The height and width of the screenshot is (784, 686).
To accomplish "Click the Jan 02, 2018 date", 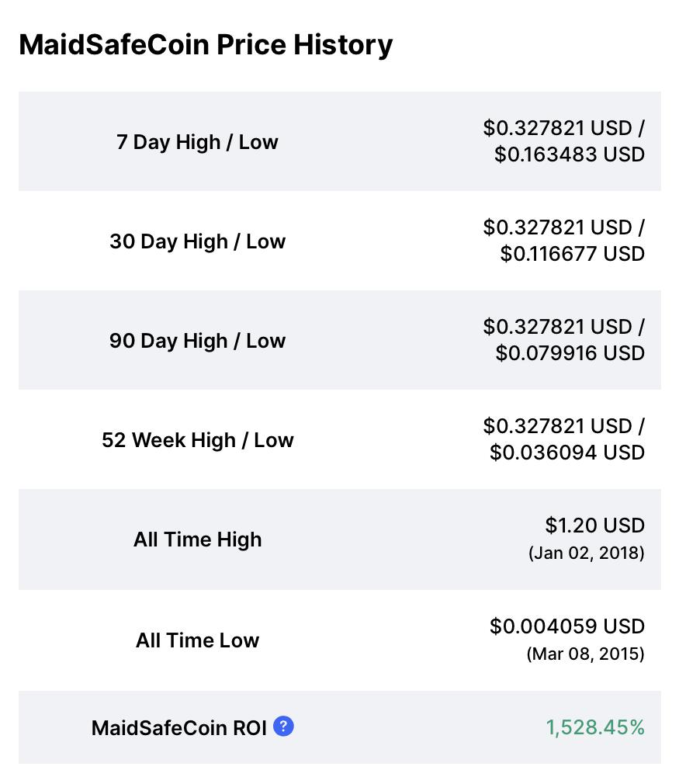I will [x=587, y=553].
